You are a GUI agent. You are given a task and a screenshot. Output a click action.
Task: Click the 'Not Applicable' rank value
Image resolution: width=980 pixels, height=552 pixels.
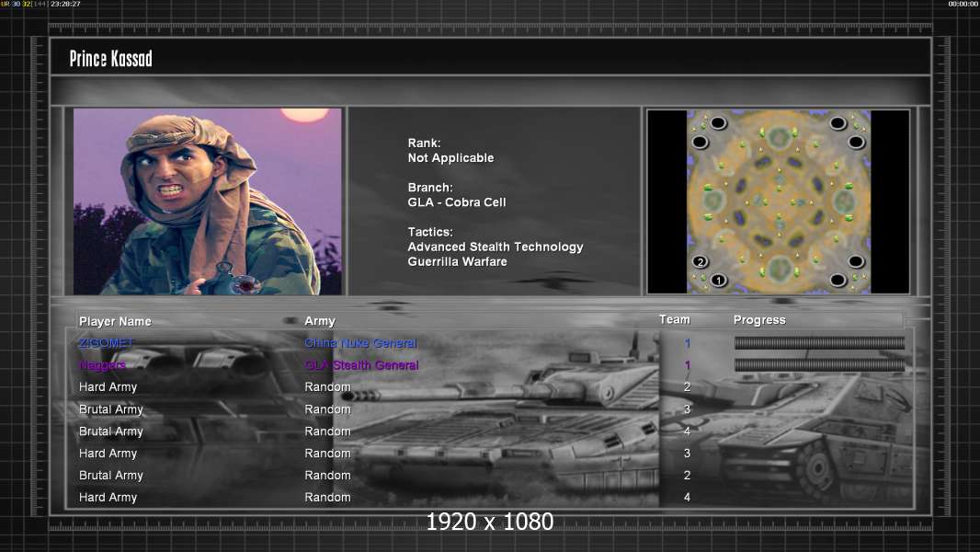[450, 158]
